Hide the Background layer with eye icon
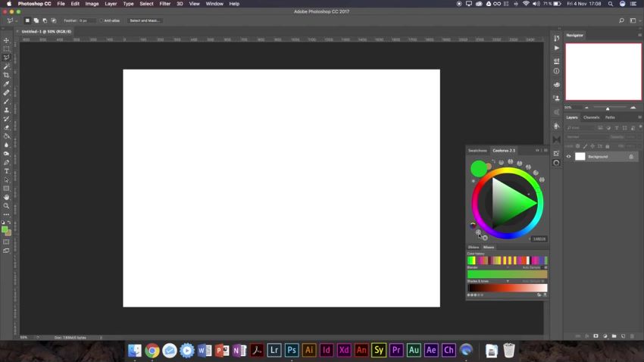Viewport: 644px width, 362px height. pos(569,157)
